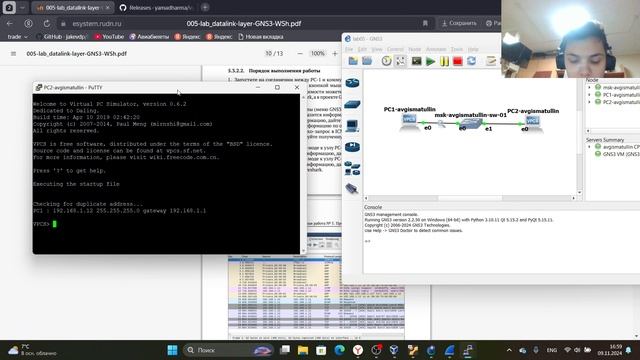
Task: Reload all nodes icon in GNS3 toolbar
Action: point(471,61)
